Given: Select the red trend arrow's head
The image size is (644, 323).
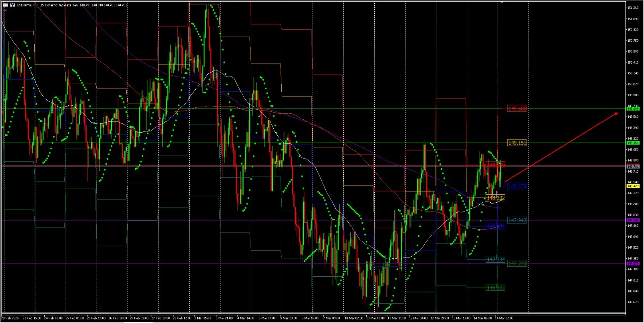Looking at the screenshot, I should (x=618, y=113).
